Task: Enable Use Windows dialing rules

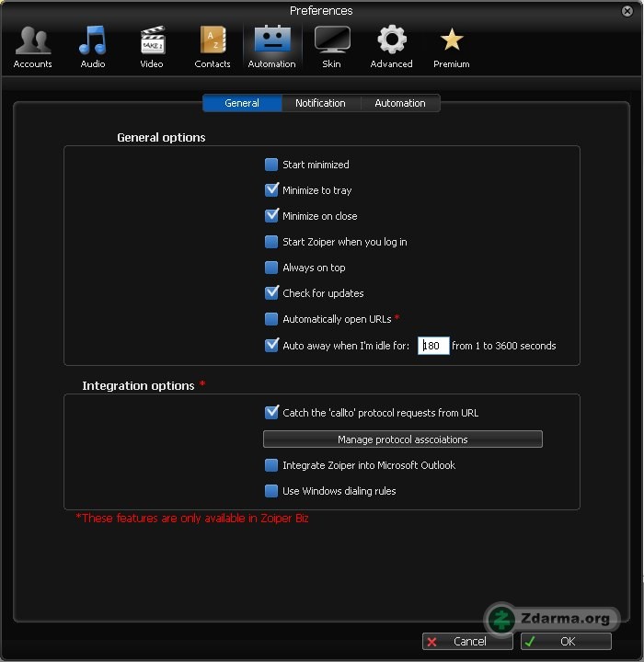Action: [271, 491]
